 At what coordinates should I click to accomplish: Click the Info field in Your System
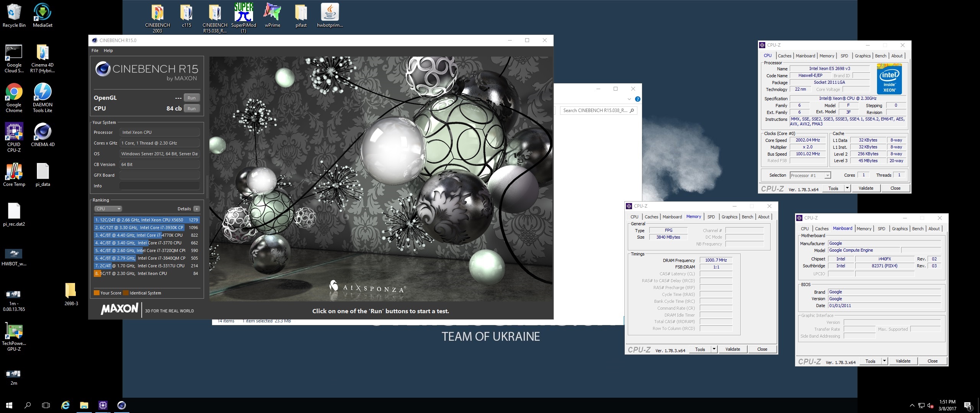tap(160, 186)
